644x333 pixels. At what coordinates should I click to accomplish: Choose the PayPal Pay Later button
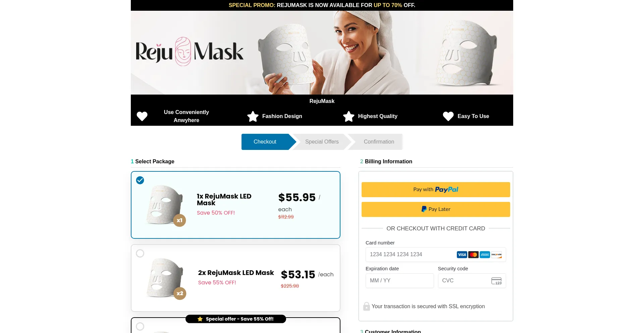436,209
